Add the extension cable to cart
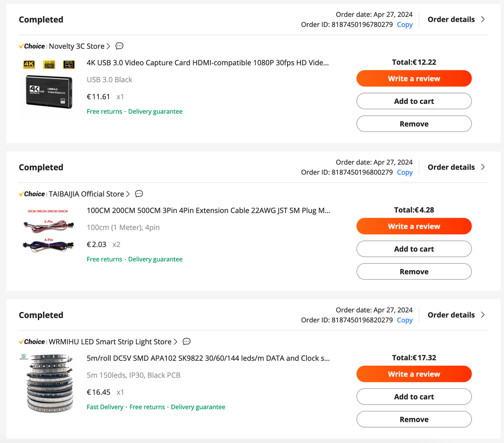This screenshot has height=443, width=504. point(414,249)
